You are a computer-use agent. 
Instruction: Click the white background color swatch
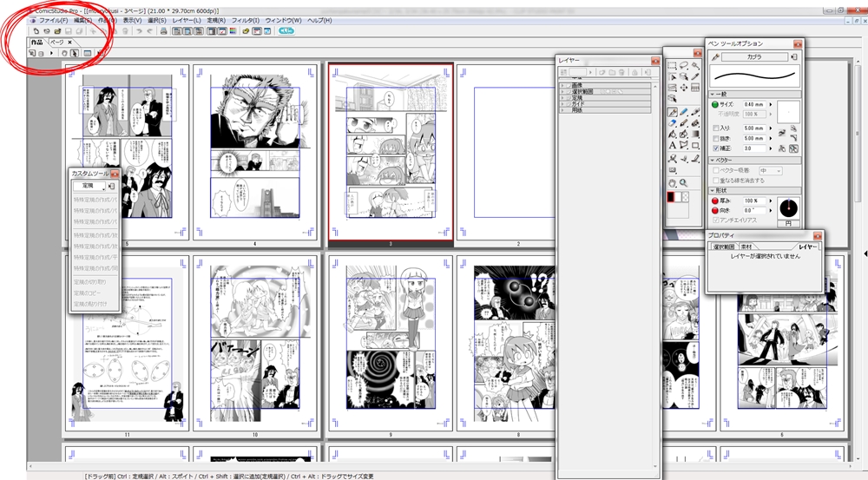click(678, 196)
